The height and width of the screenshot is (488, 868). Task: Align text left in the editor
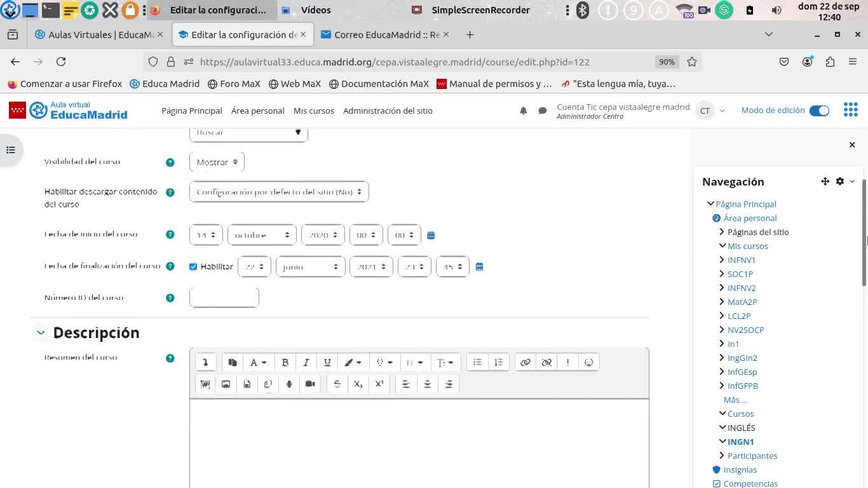coord(406,384)
